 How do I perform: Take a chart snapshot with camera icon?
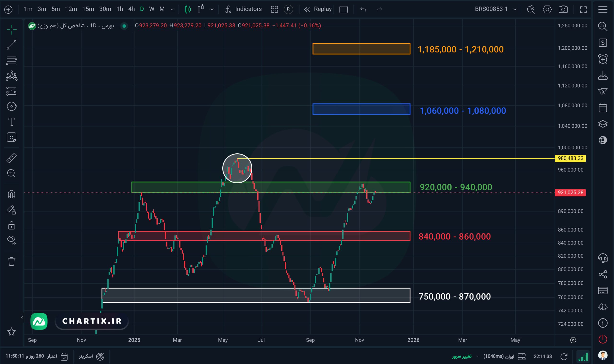coord(563,9)
